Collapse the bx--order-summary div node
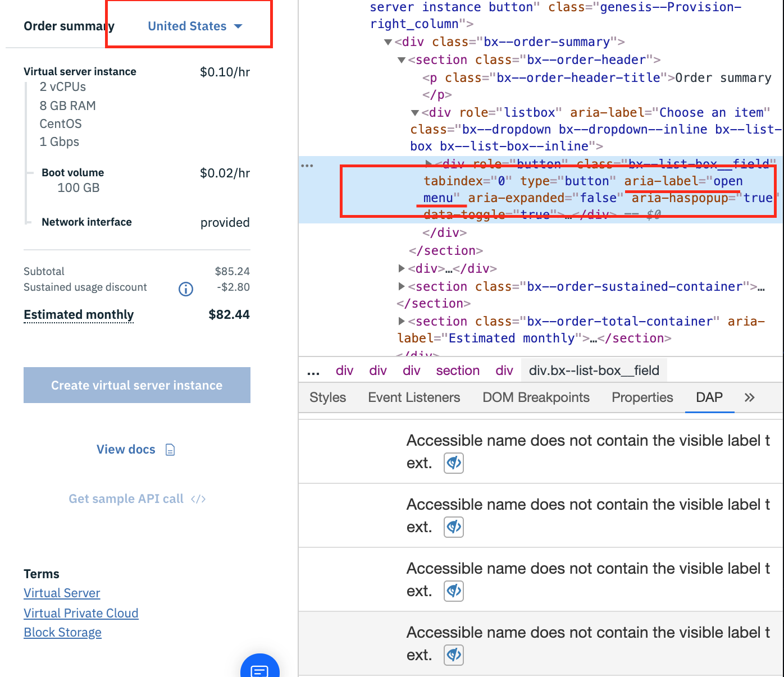The image size is (784, 677). (387, 42)
